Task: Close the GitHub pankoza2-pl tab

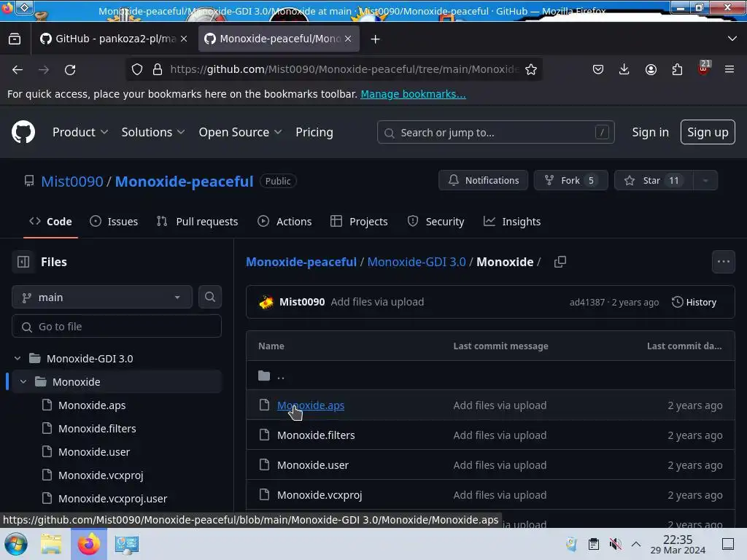Action: click(184, 39)
